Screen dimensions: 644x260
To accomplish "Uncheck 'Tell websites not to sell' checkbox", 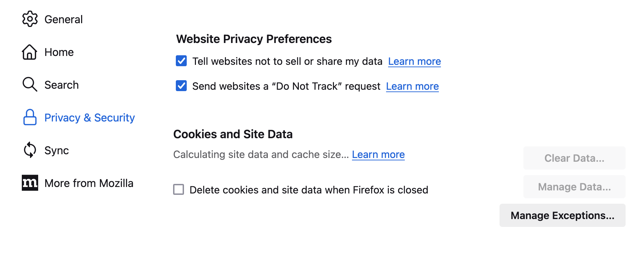I will 181,61.
